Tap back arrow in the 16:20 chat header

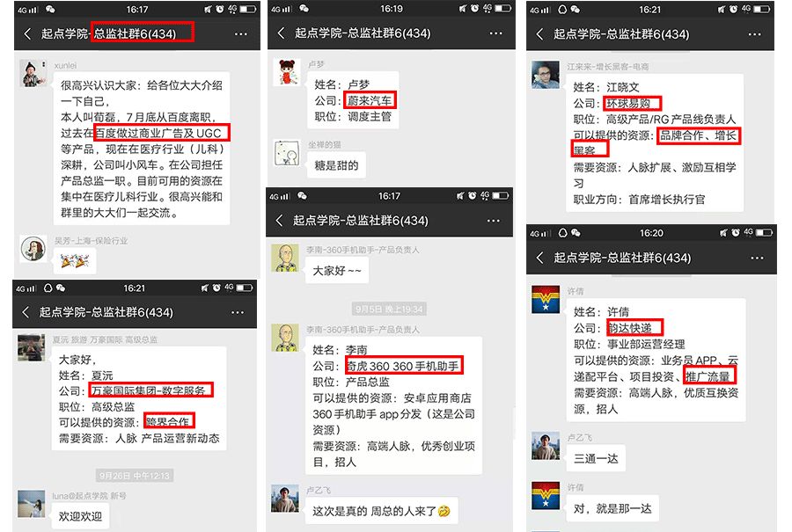click(540, 258)
